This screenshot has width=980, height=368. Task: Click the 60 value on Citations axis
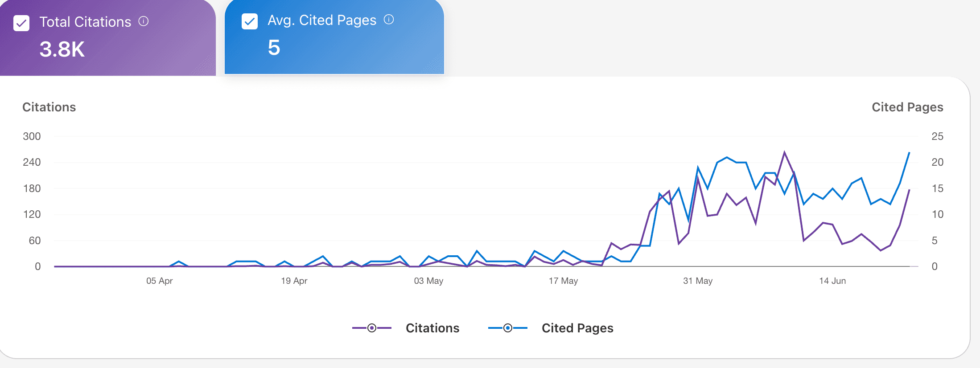(35, 241)
